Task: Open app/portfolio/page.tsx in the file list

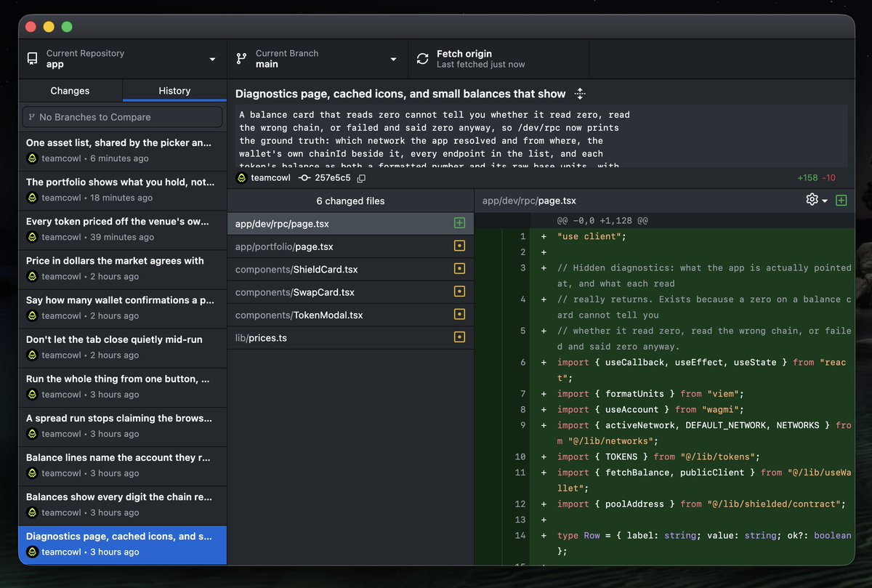Action: [350, 246]
